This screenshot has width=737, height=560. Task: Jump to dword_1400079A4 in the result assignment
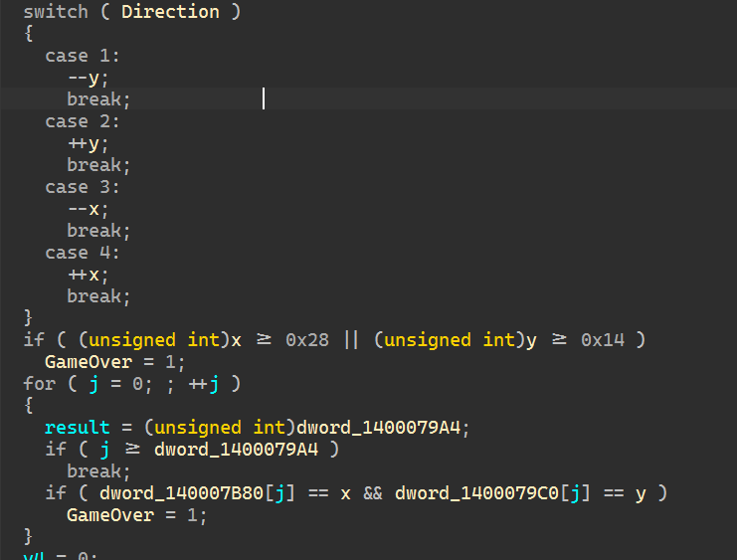point(383,428)
